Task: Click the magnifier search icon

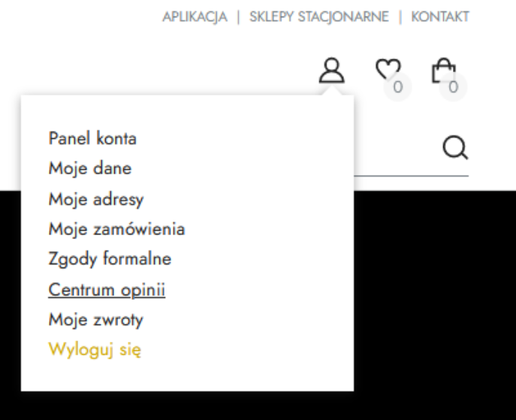Action: (455, 149)
